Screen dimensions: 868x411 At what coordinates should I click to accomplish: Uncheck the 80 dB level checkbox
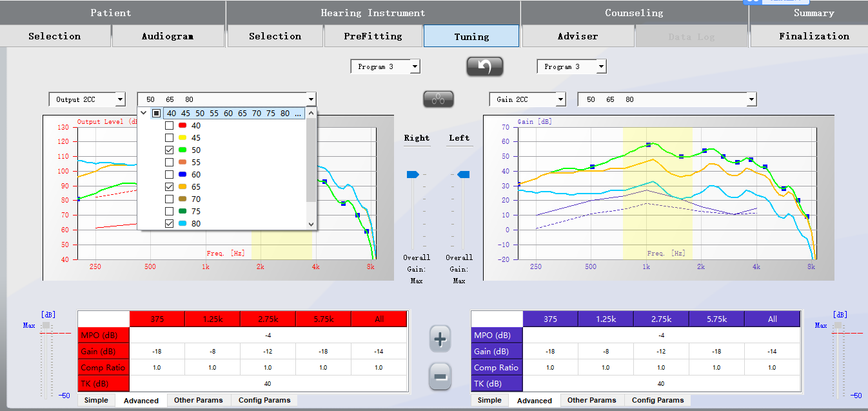click(170, 224)
